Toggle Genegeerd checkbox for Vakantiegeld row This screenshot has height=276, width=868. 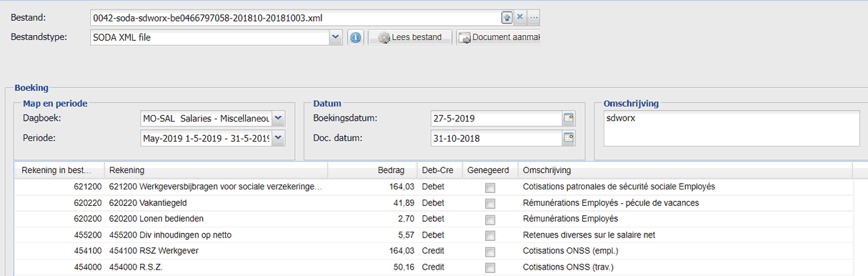point(490,203)
